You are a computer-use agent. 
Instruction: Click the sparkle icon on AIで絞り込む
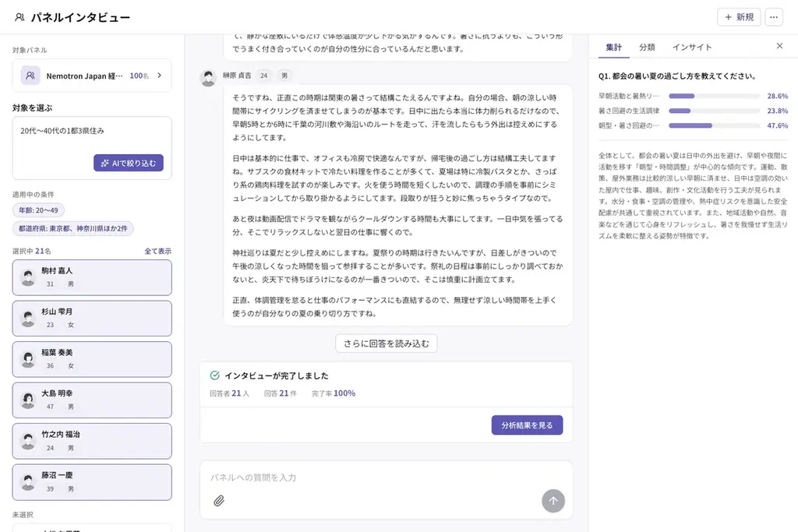[105, 164]
